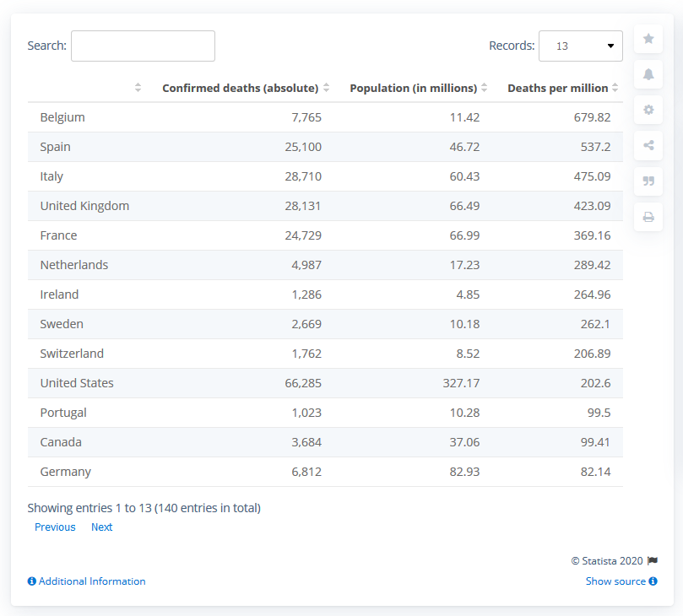Open the gear settings icon
Screen dimensions: 683x616
pos(648,110)
